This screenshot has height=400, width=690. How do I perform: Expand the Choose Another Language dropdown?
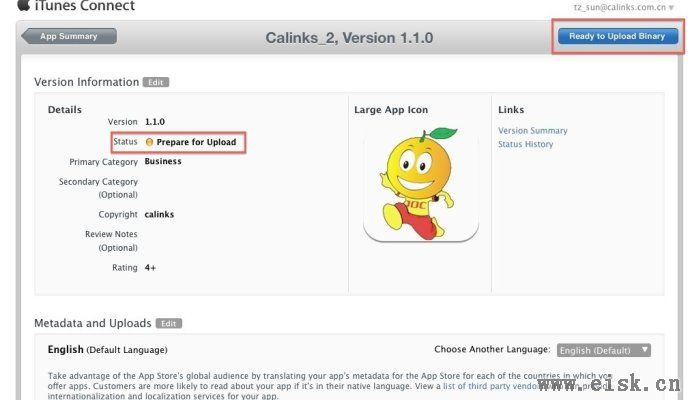point(604,350)
